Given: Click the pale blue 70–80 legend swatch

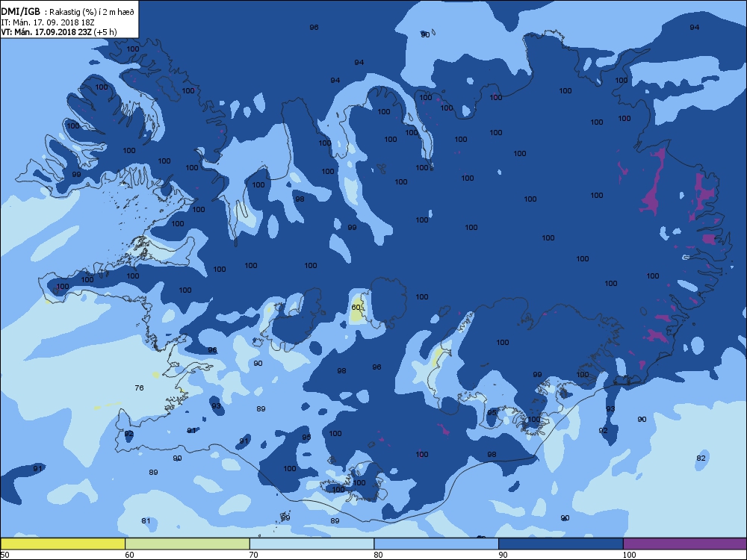Looking at the screenshot, I should 311,544.
